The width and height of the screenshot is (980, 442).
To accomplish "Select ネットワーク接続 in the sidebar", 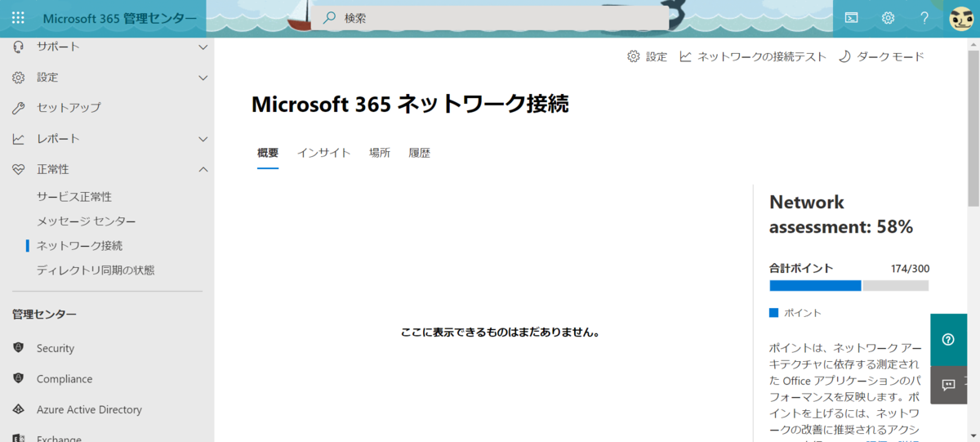I will [x=80, y=245].
